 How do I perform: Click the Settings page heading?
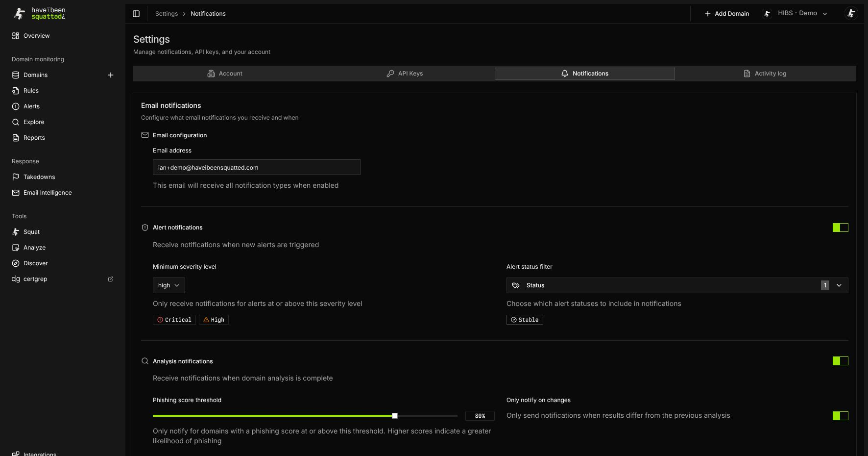coord(151,39)
